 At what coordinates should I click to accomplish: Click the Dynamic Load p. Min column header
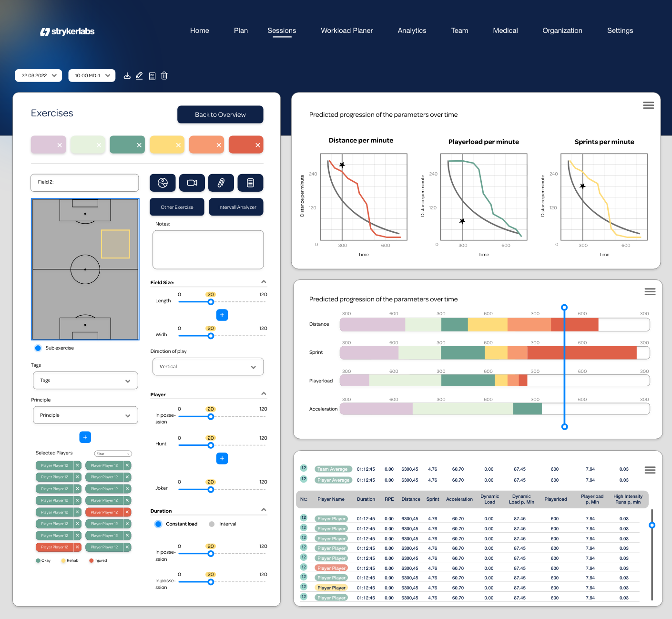click(x=521, y=499)
